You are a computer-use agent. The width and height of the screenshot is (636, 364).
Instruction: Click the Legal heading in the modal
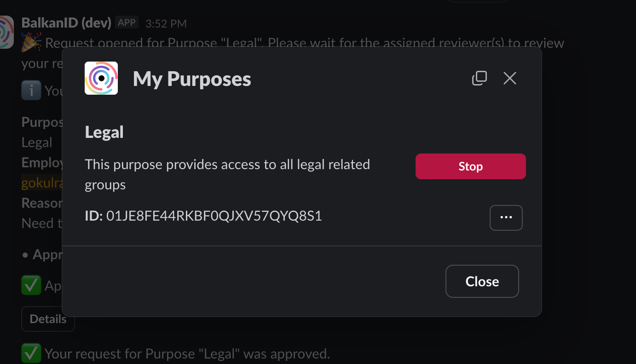[104, 132]
